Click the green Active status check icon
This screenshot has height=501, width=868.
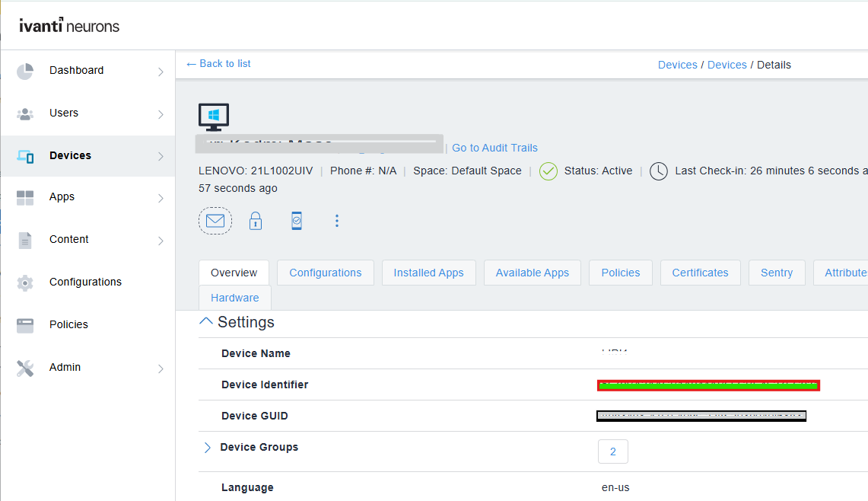(x=548, y=171)
